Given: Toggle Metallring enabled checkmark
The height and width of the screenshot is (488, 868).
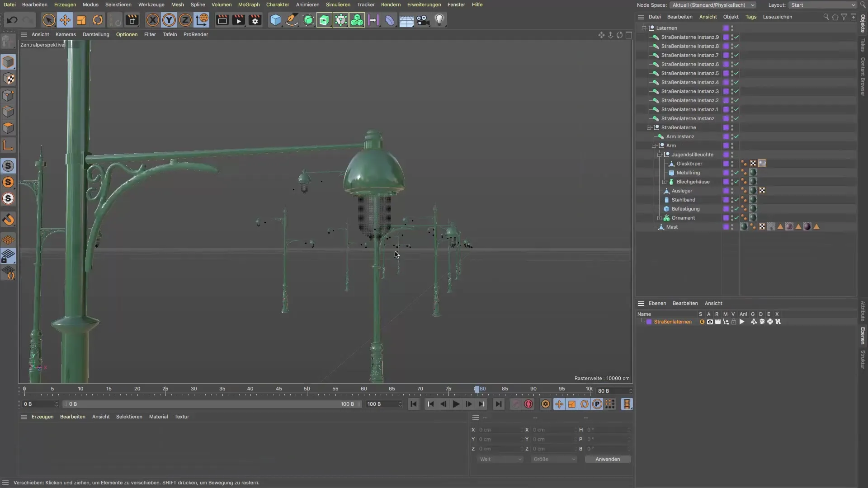Looking at the screenshot, I should 736,173.
